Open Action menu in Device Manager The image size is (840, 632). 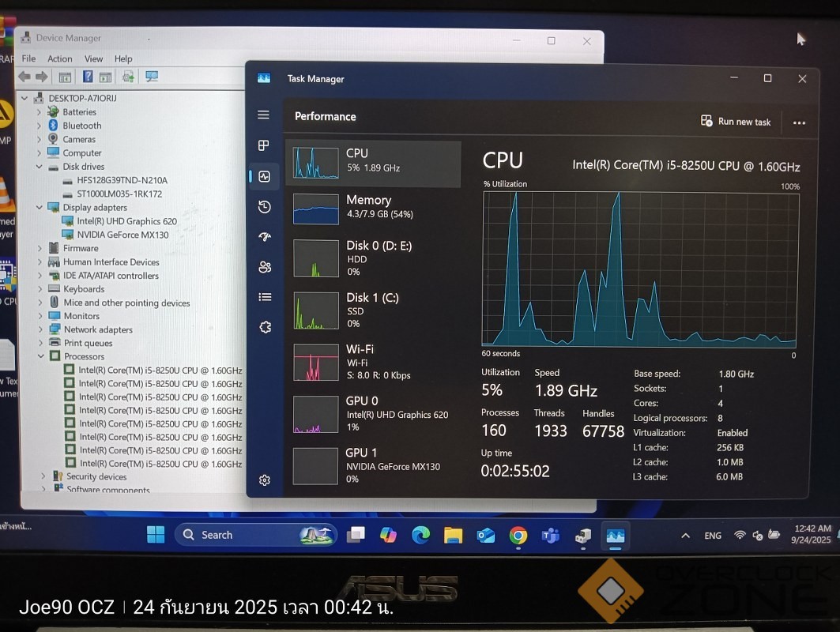pyautogui.click(x=59, y=59)
